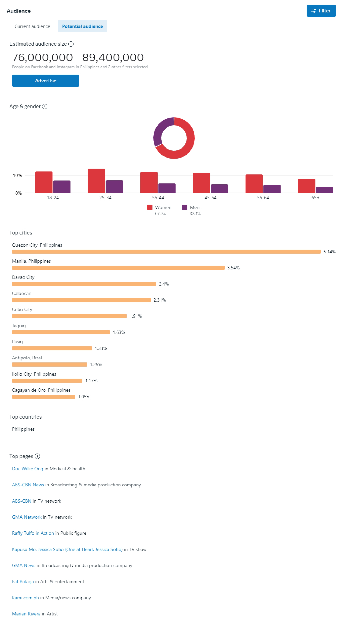The image size is (348, 644).
Task: Open the Kami.com.ph page link
Action: (x=26, y=598)
